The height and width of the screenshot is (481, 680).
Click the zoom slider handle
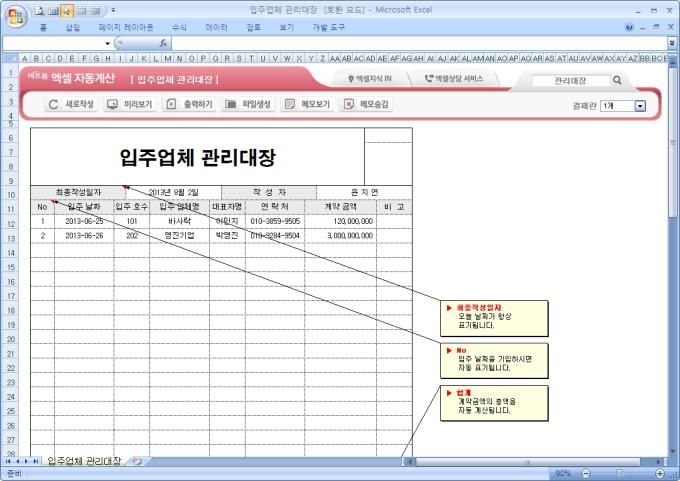pos(619,474)
